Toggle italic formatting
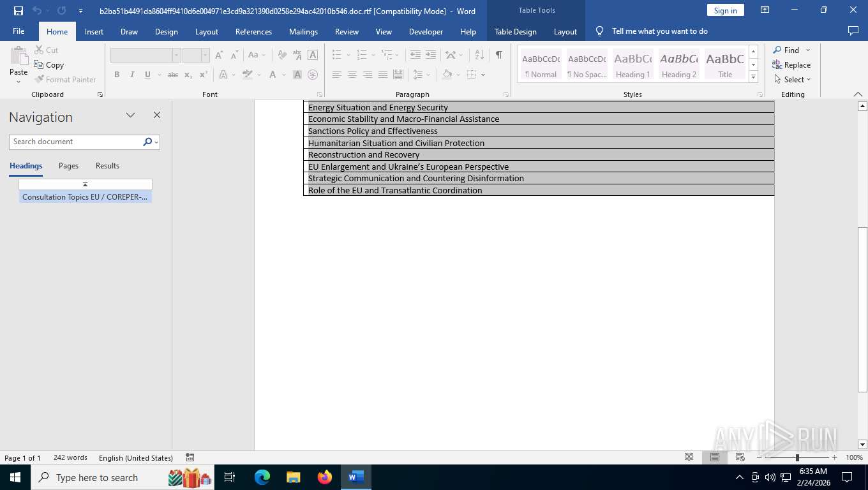 pos(132,75)
